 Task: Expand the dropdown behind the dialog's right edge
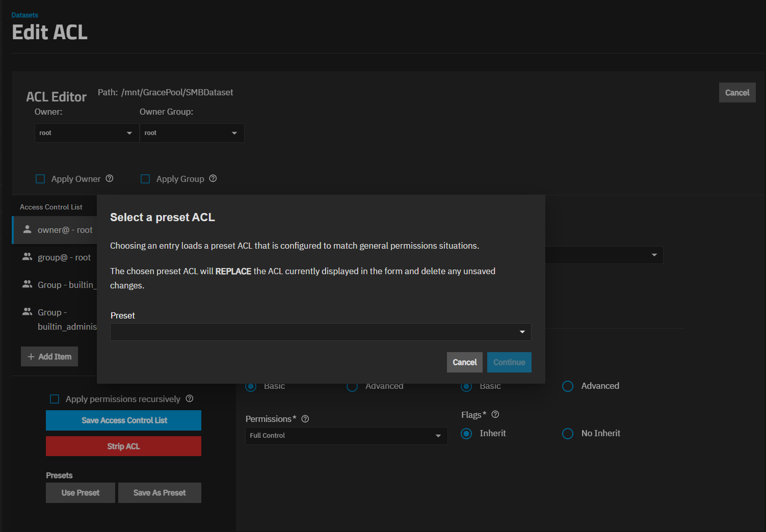(x=654, y=255)
